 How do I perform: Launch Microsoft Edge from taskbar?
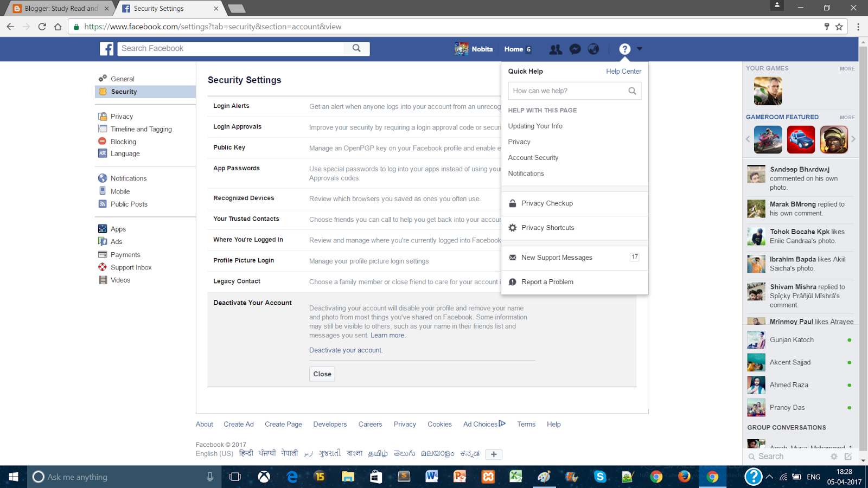click(x=292, y=477)
